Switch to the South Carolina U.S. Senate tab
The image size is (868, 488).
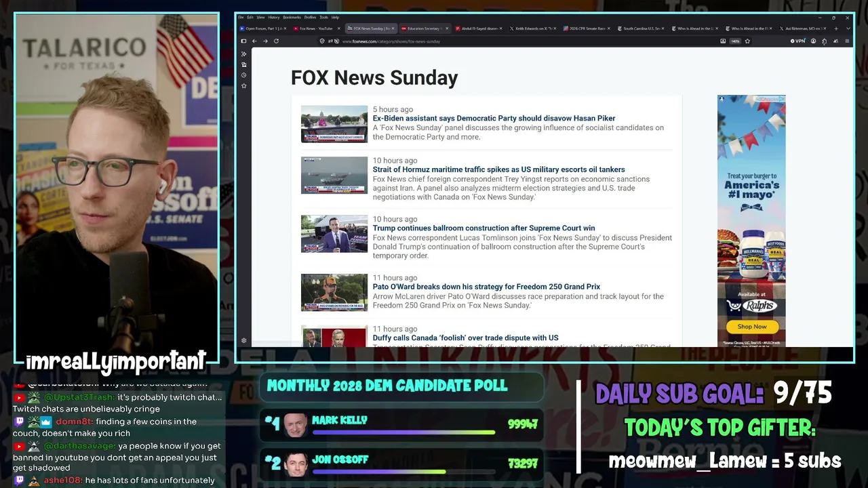tap(641, 28)
